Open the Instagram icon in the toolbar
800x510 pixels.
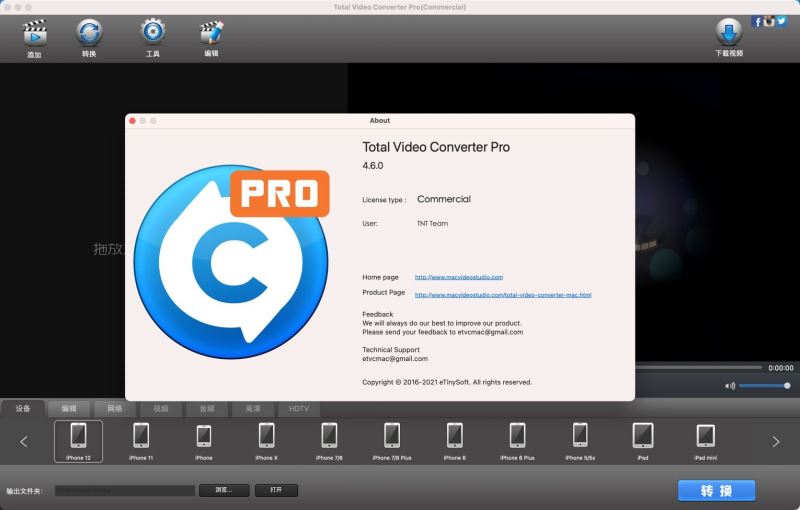tap(769, 21)
